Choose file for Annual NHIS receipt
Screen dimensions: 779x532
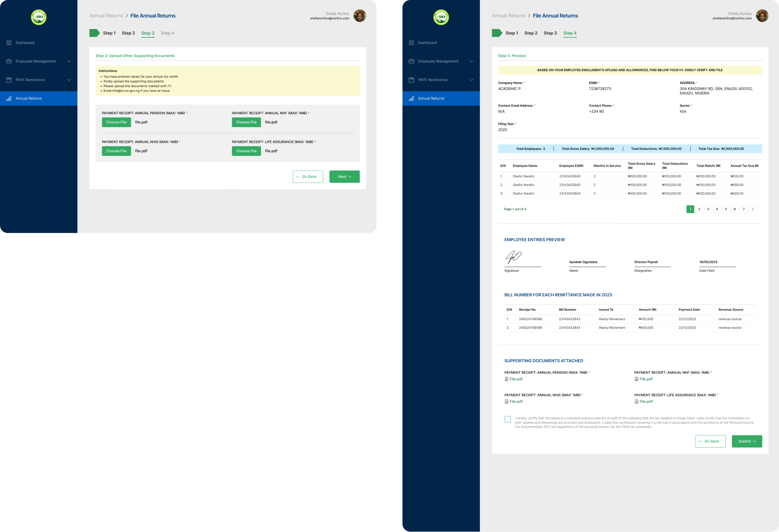[116, 151]
